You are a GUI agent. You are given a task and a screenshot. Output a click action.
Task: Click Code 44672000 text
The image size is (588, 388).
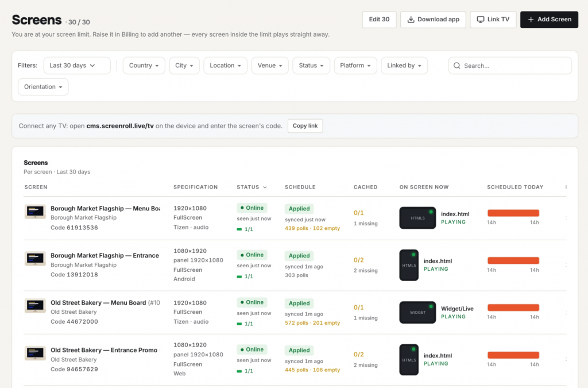coord(74,321)
